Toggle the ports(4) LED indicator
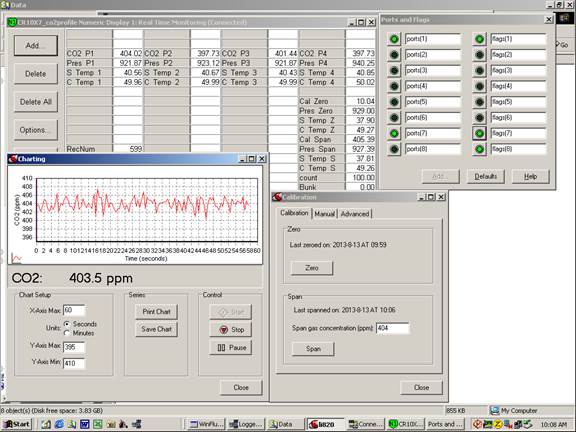 [x=394, y=86]
